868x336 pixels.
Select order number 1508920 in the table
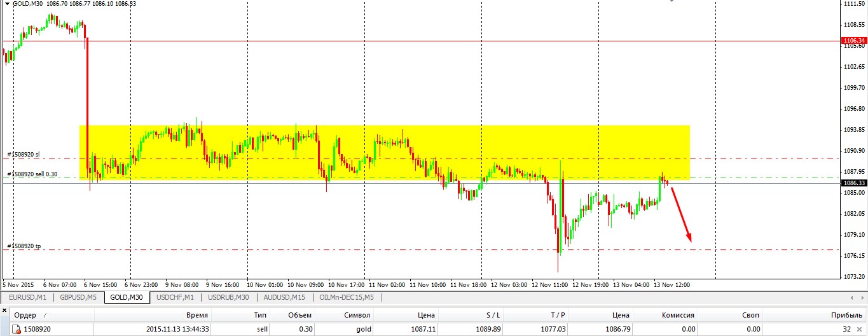38,329
